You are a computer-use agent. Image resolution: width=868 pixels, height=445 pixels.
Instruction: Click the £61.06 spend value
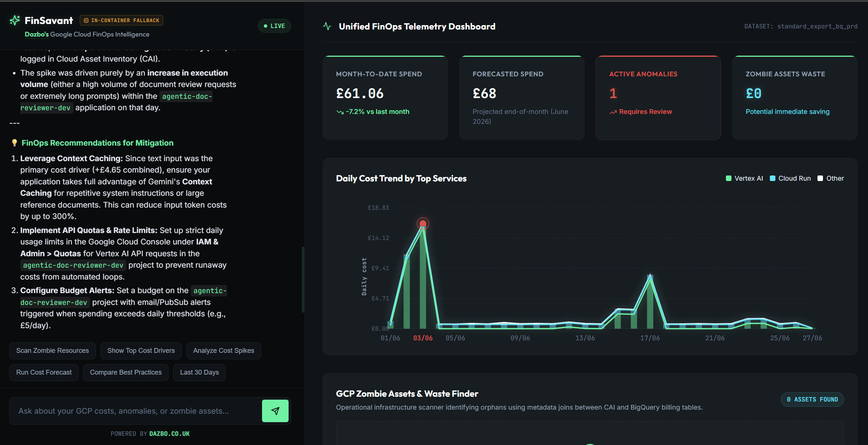pos(360,94)
